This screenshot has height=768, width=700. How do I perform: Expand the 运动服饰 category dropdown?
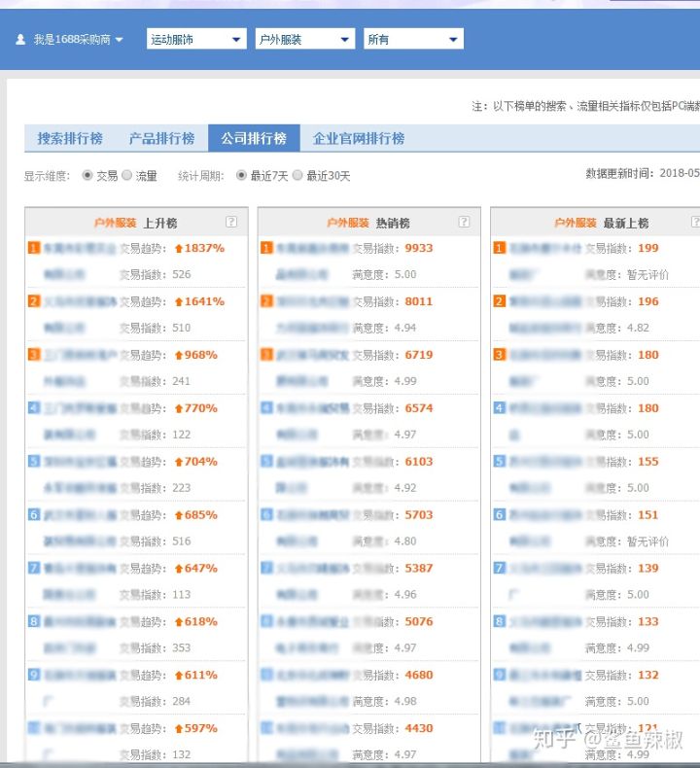tap(196, 39)
